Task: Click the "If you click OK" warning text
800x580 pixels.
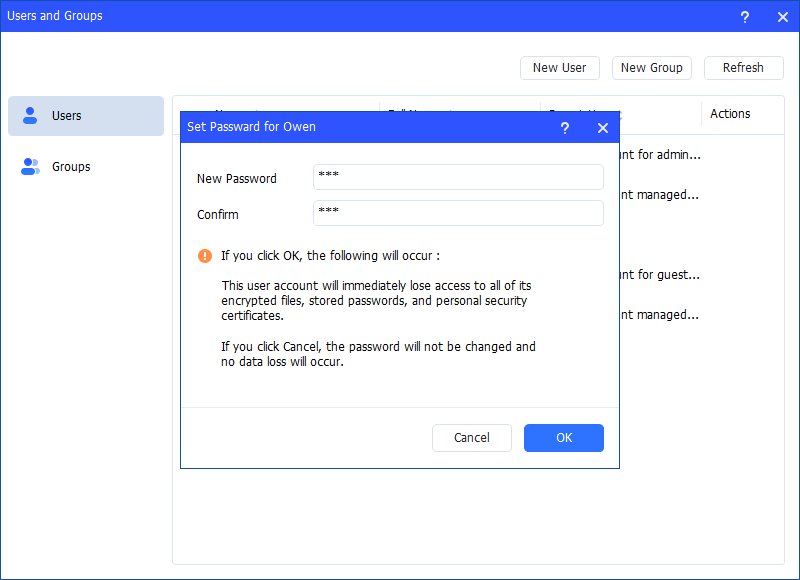Action: [330, 256]
